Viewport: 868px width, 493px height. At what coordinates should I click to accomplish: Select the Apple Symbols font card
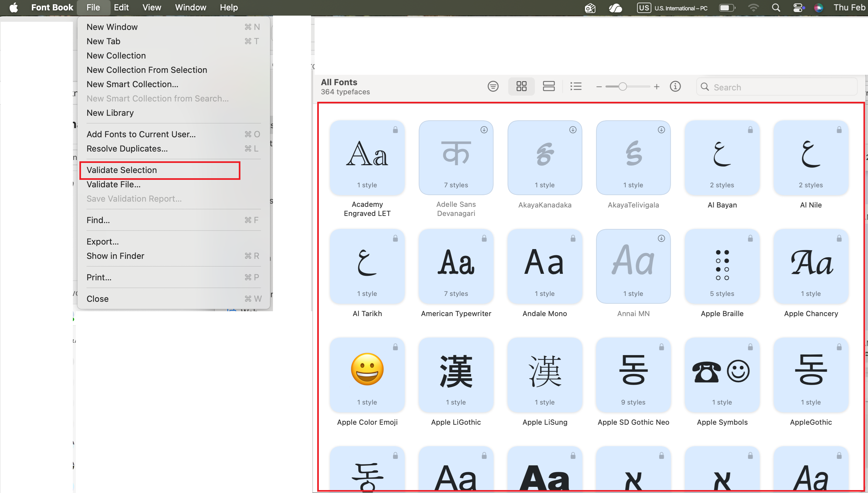(x=722, y=375)
